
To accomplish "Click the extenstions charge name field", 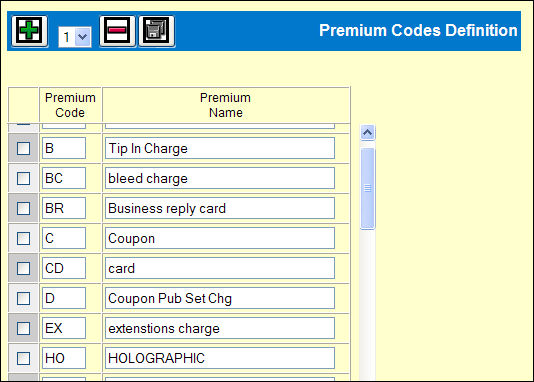I will (x=220, y=328).
